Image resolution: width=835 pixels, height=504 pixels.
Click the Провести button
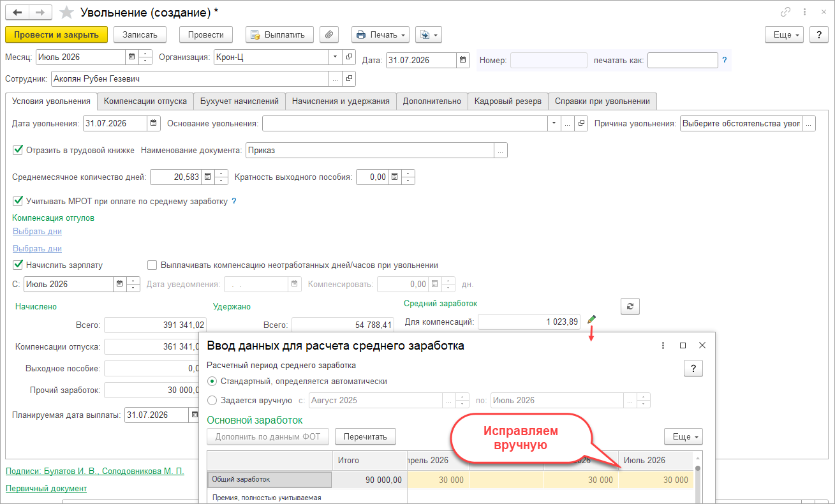[x=206, y=34]
